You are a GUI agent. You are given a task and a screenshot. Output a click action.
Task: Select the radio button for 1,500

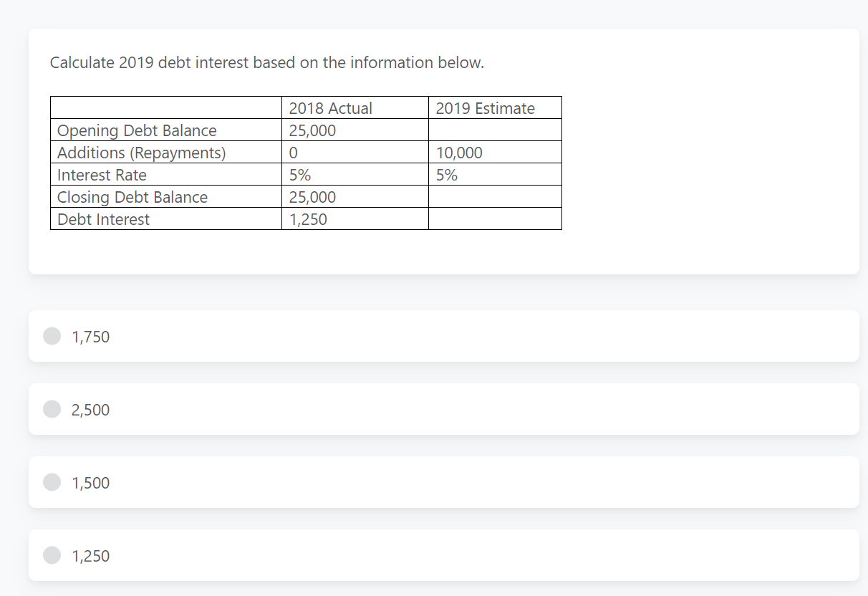point(52,482)
